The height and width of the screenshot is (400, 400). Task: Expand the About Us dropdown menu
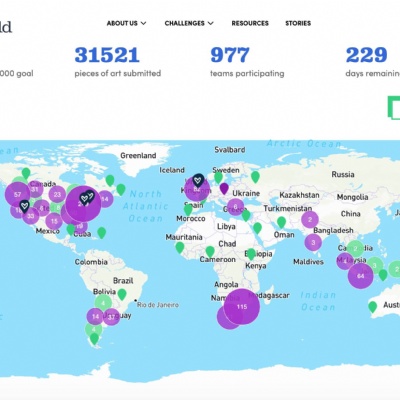pos(126,23)
